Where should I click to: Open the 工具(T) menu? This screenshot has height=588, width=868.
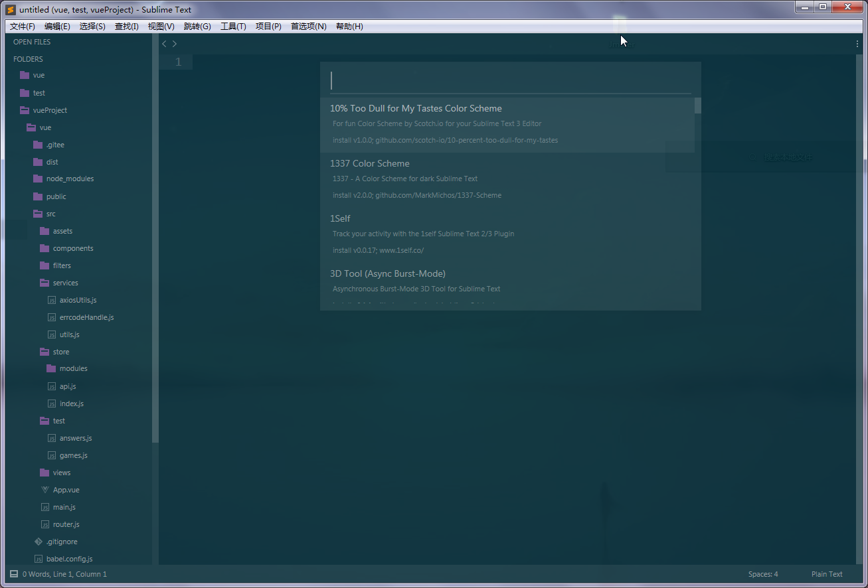(233, 27)
